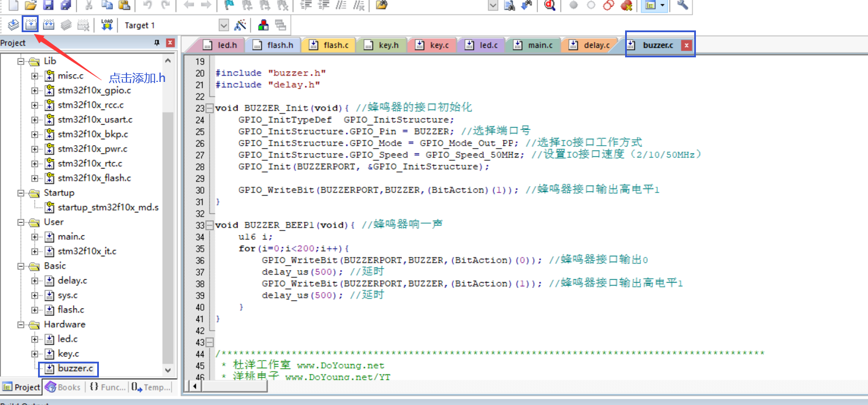Click the incremental find icon
This screenshot has height=405, width=868.
(527, 5)
